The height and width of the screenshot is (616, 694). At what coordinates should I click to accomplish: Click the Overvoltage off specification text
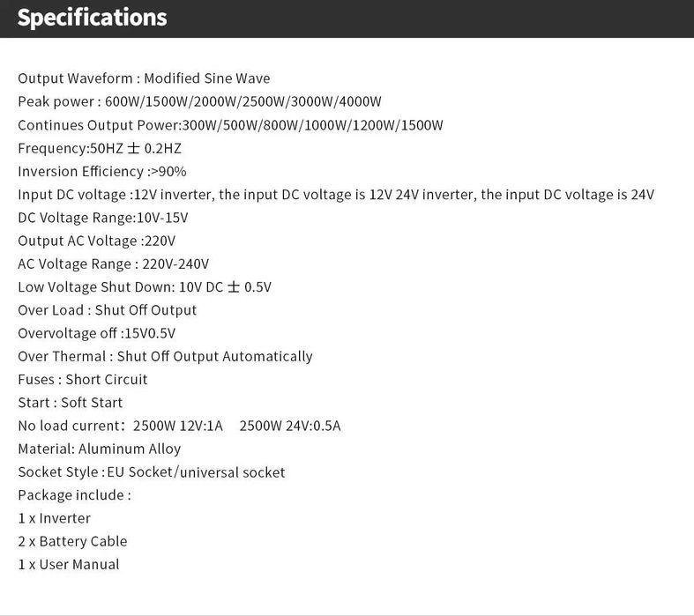click(x=97, y=333)
